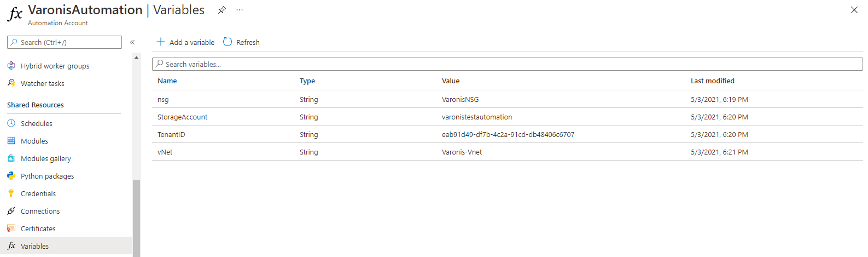
Task: Refresh the variables list
Action: (241, 42)
